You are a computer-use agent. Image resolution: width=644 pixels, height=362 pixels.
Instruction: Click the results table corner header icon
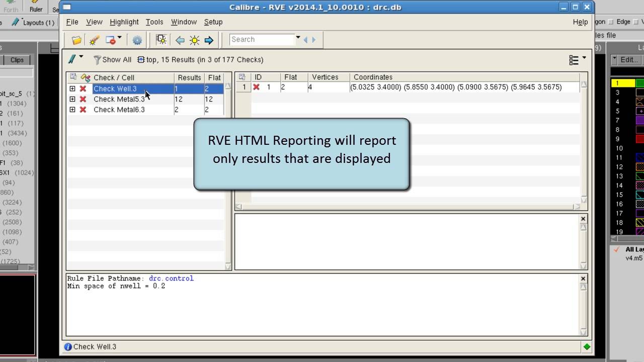coord(242,77)
